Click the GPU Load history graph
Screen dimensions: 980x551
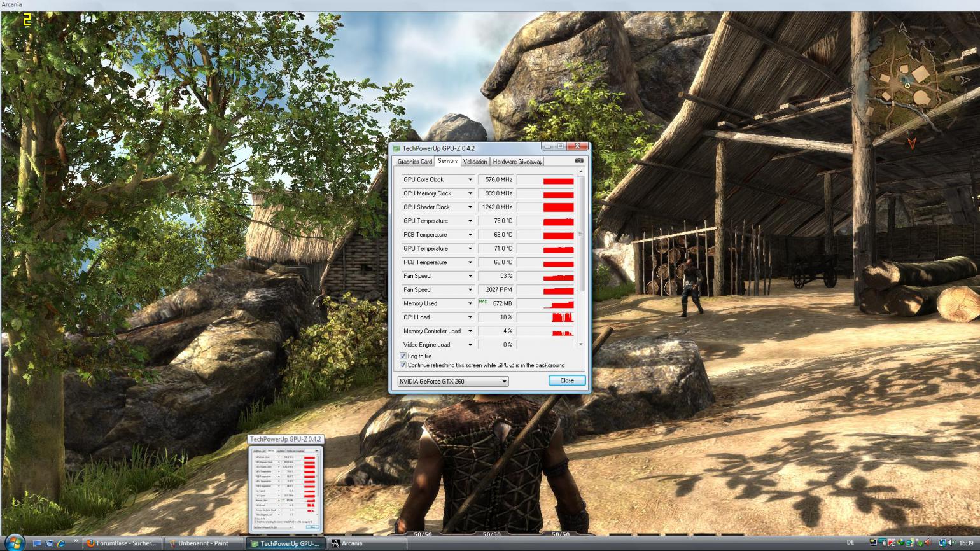pyautogui.click(x=545, y=317)
